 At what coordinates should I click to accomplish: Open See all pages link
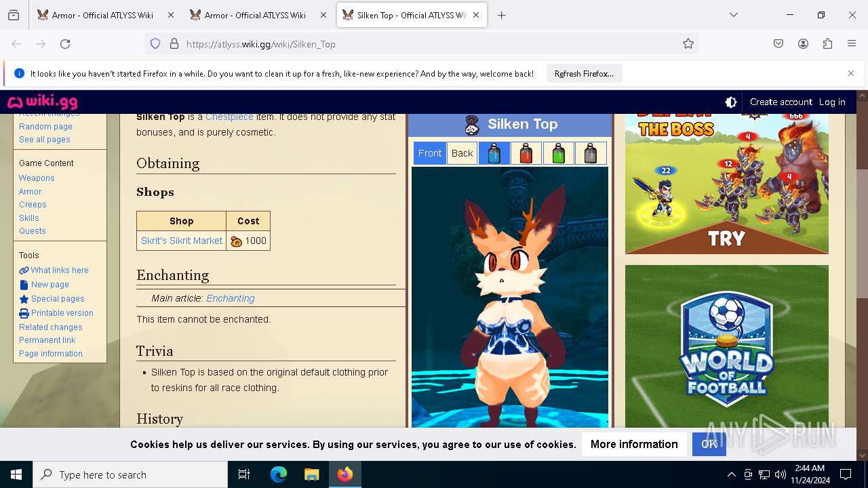point(45,140)
